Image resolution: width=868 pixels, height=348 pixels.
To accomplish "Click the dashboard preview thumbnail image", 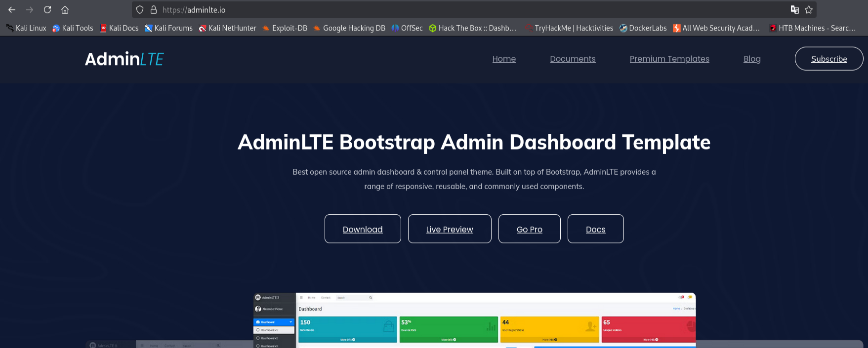I will pos(474,320).
